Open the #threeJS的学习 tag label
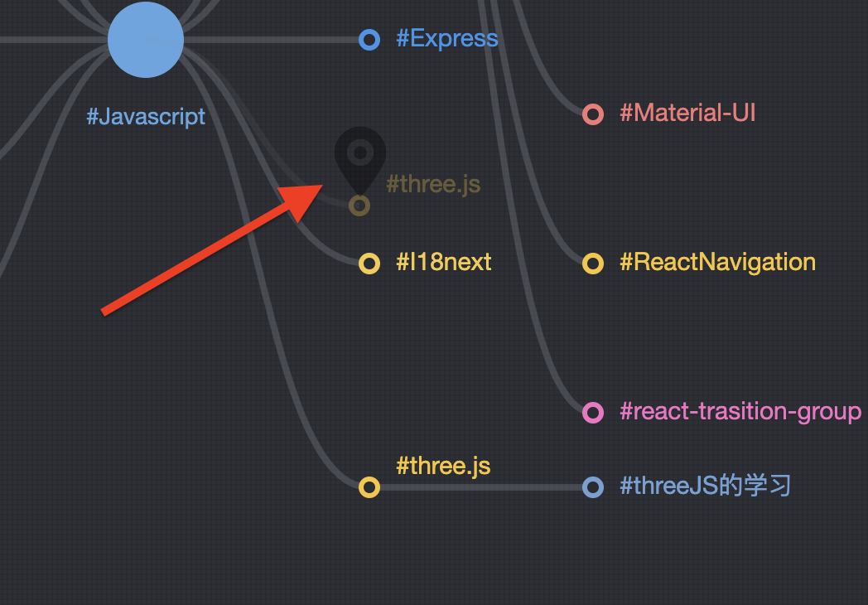 [x=706, y=486]
